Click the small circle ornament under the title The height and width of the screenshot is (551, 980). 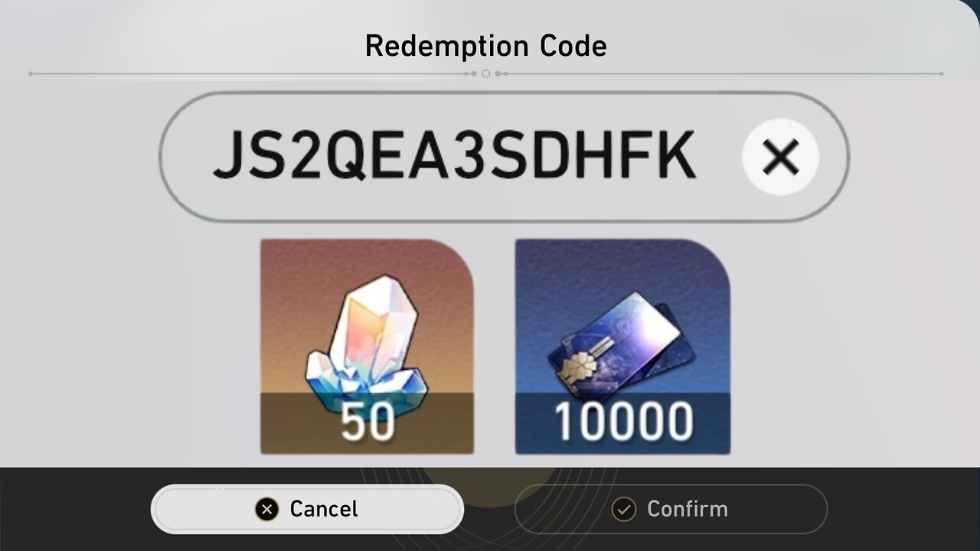[485, 73]
